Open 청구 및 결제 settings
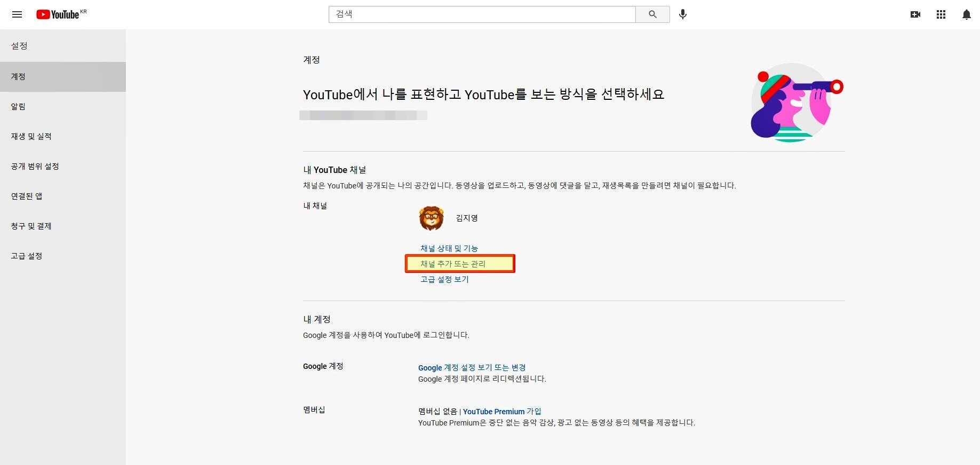 coord(63,226)
